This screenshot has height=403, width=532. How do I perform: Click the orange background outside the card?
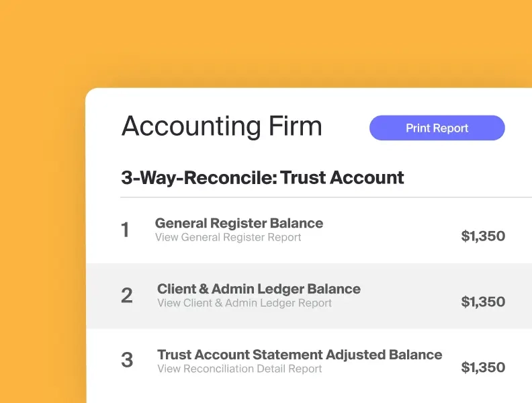[40, 201]
